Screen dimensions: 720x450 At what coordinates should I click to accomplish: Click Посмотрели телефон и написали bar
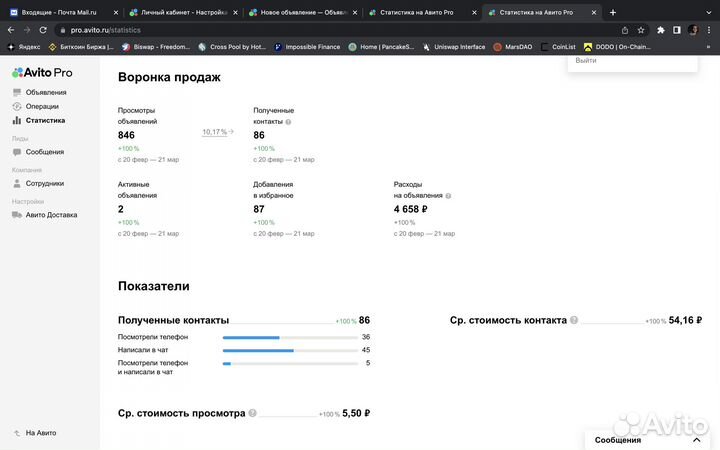290,363
